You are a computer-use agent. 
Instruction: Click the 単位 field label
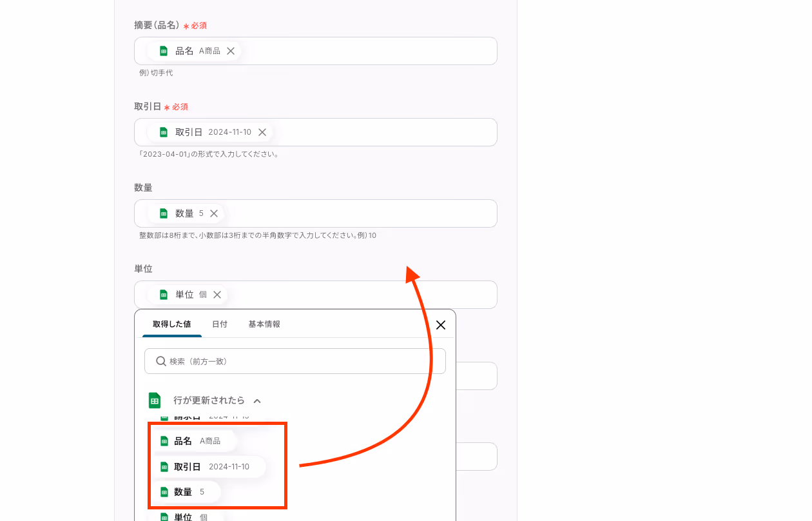(x=143, y=269)
